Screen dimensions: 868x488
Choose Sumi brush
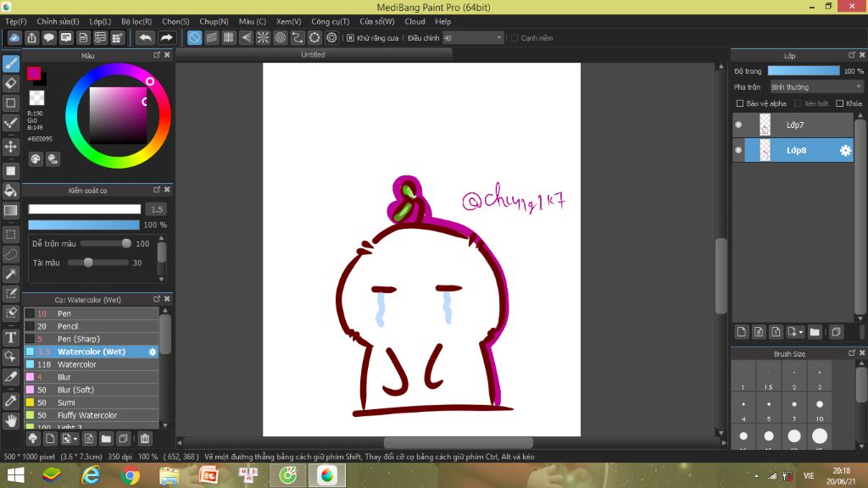pos(92,402)
